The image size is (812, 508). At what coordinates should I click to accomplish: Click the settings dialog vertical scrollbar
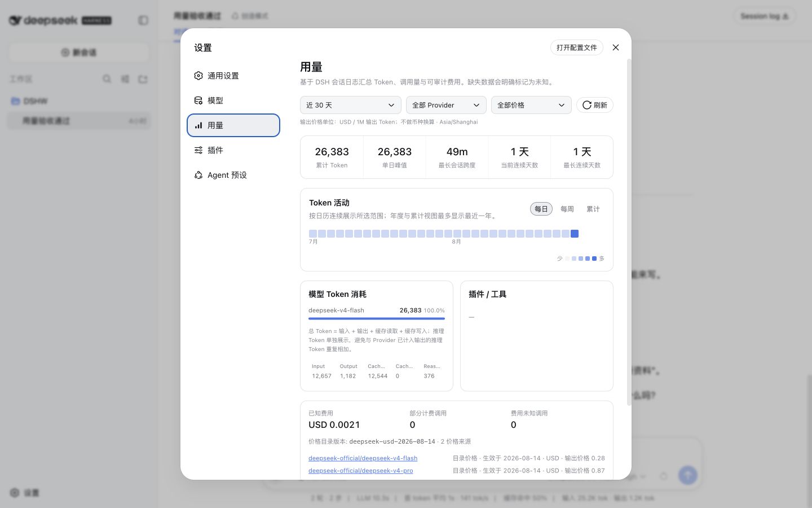pos(629,231)
